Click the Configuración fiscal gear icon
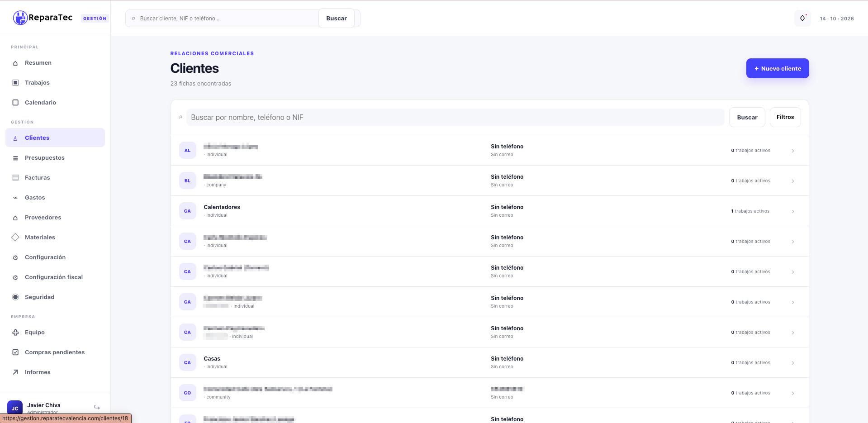Viewport: 868px width, 423px height. pyautogui.click(x=15, y=277)
